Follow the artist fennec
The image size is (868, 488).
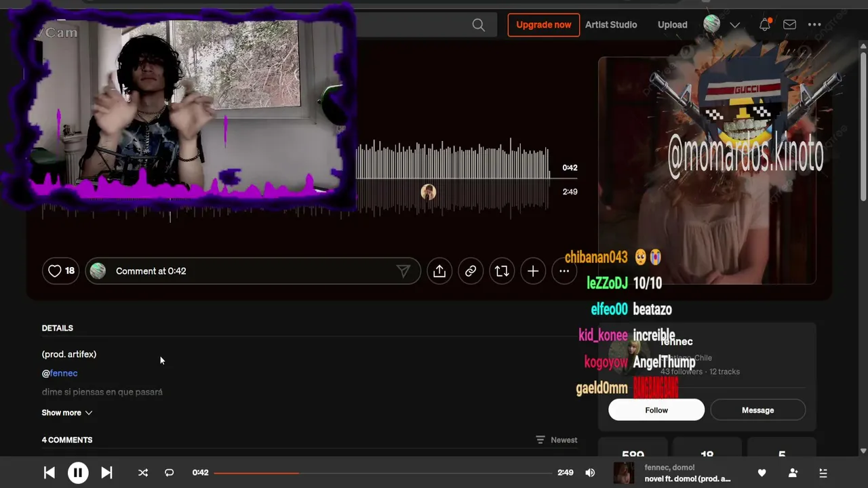point(656,410)
